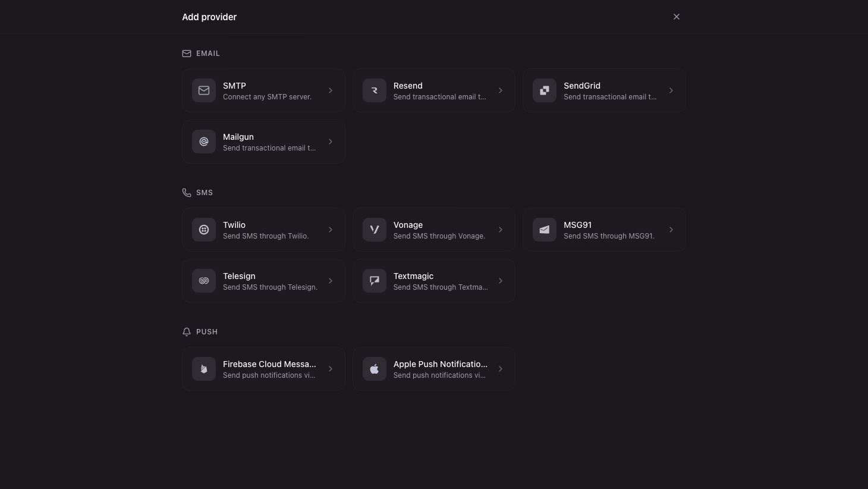Click the SendGrid 'Send transactional email' description
Screen dimensions: 868x489
coord(610,97)
